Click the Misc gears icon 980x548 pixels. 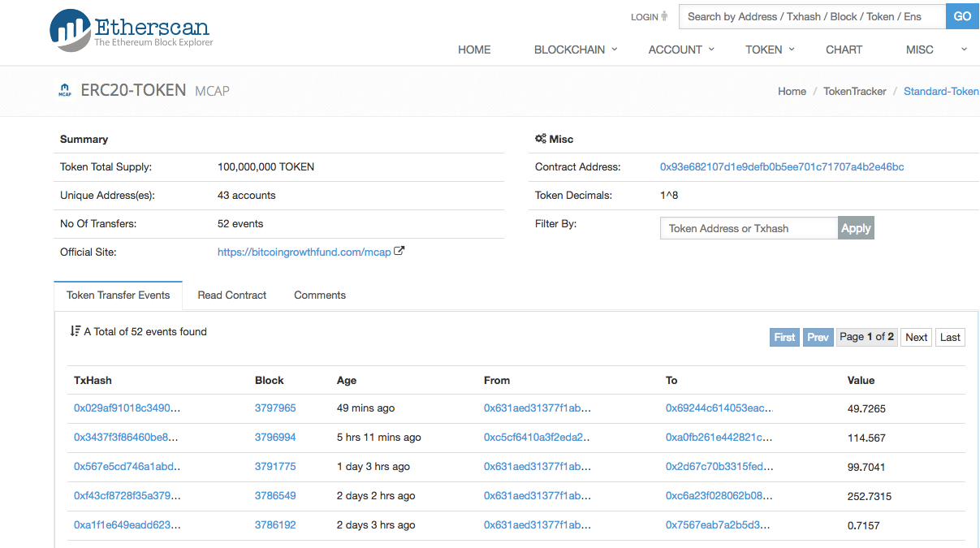click(x=541, y=139)
